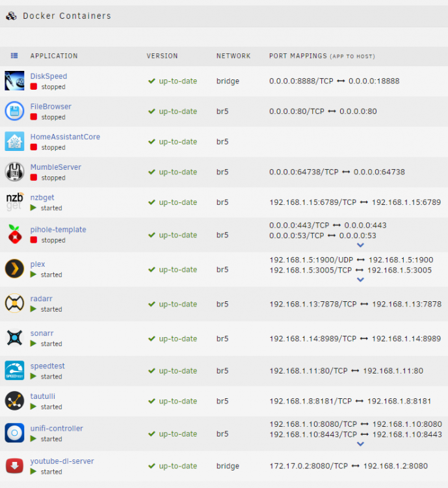Click the DiskSpeed container icon

tap(14, 81)
